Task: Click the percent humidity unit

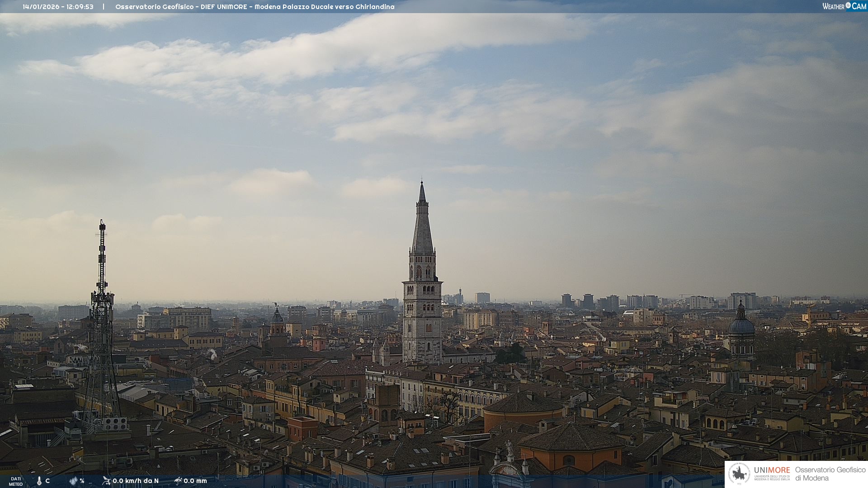Action: pos(82,481)
